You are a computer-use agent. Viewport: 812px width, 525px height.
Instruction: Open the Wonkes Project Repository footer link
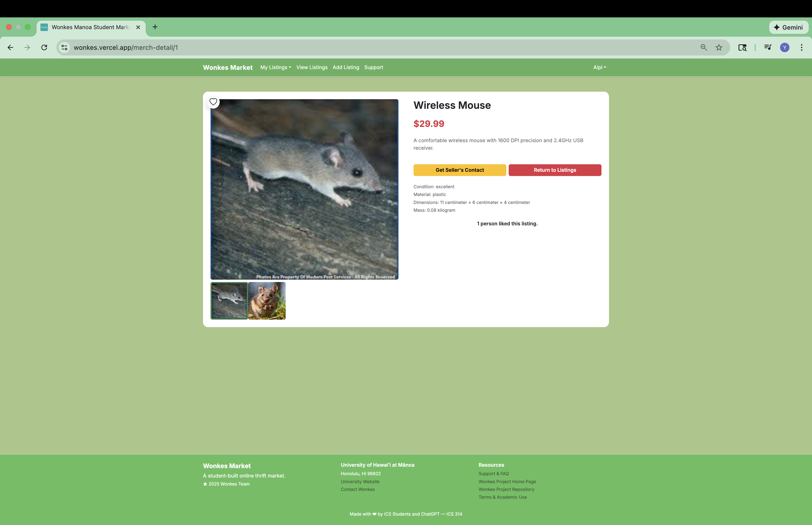point(506,489)
